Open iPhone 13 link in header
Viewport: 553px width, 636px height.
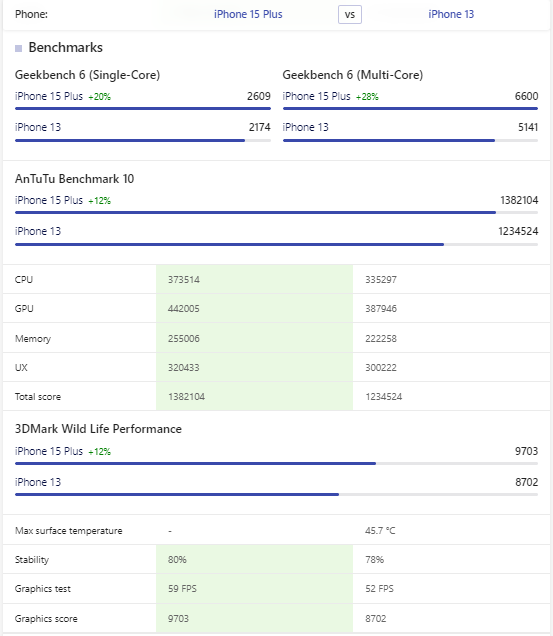(451, 14)
